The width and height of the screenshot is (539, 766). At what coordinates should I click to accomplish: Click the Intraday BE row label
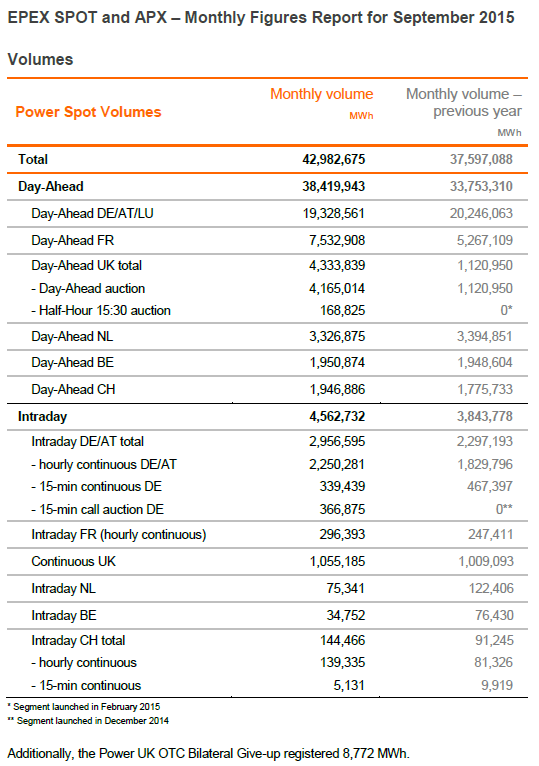(x=64, y=616)
